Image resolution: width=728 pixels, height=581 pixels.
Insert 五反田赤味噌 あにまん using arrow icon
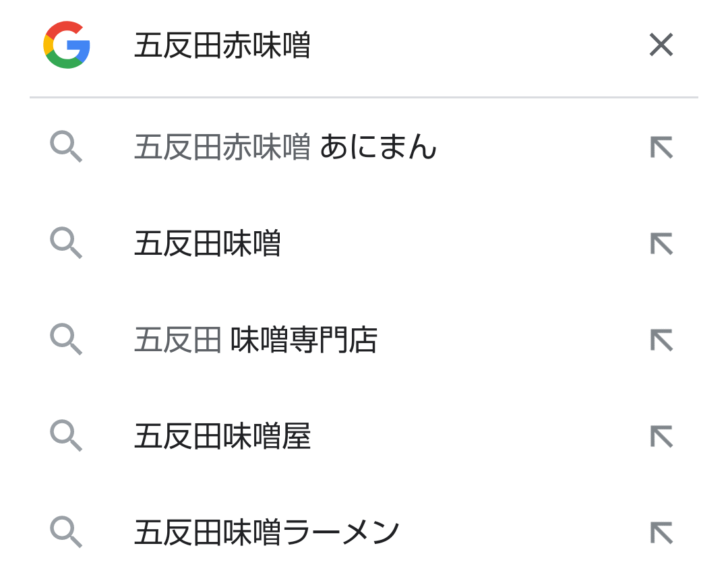click(661, 147)
